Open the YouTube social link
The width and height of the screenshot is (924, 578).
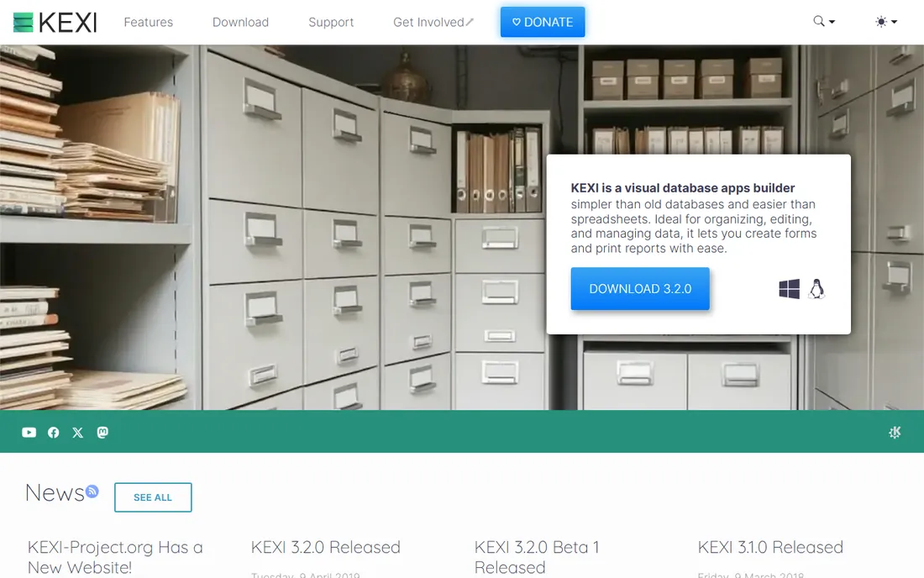29,433
